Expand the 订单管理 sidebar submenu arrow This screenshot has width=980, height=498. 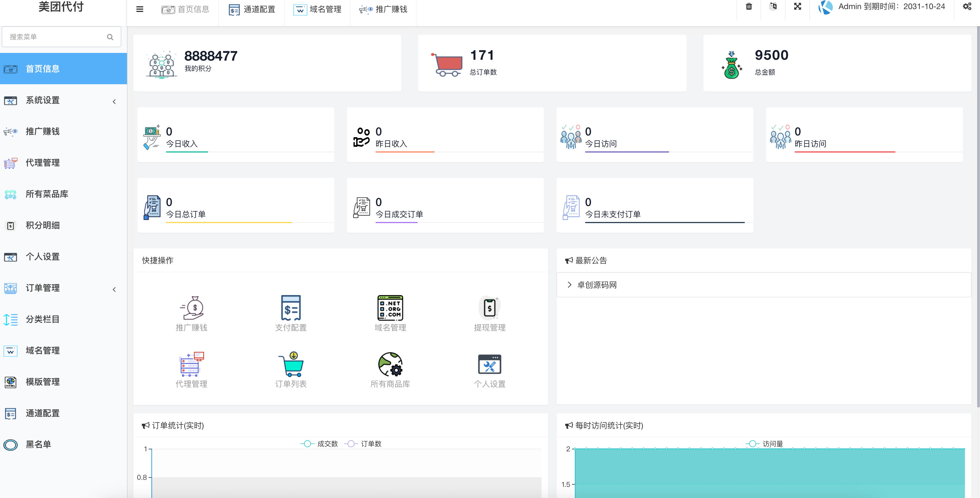click(114, 289)
